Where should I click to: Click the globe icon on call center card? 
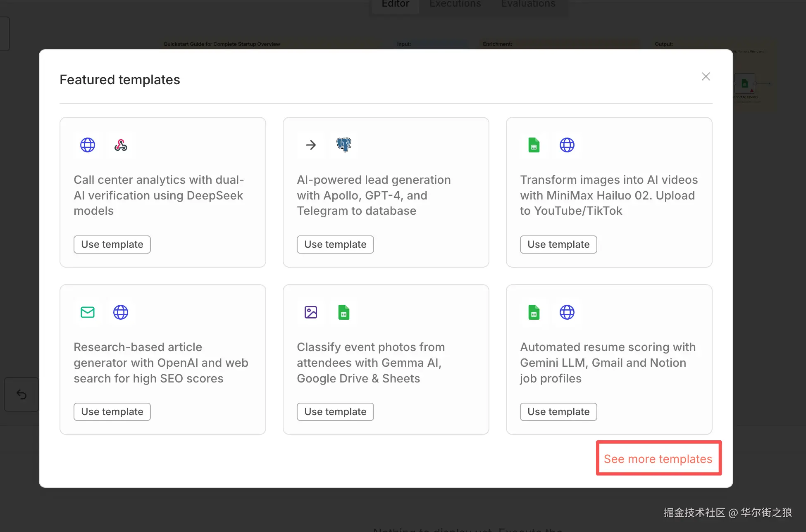[x=88, y=145]
